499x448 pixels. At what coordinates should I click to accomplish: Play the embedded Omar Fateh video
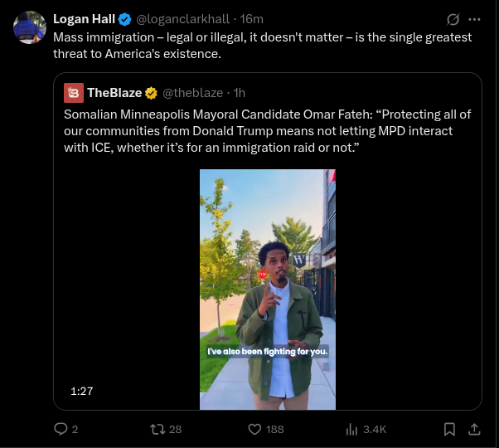tap(268, 290)
